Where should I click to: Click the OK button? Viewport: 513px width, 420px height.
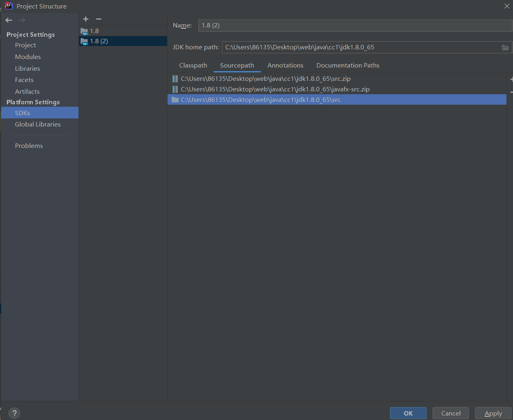tap(408, 413)
